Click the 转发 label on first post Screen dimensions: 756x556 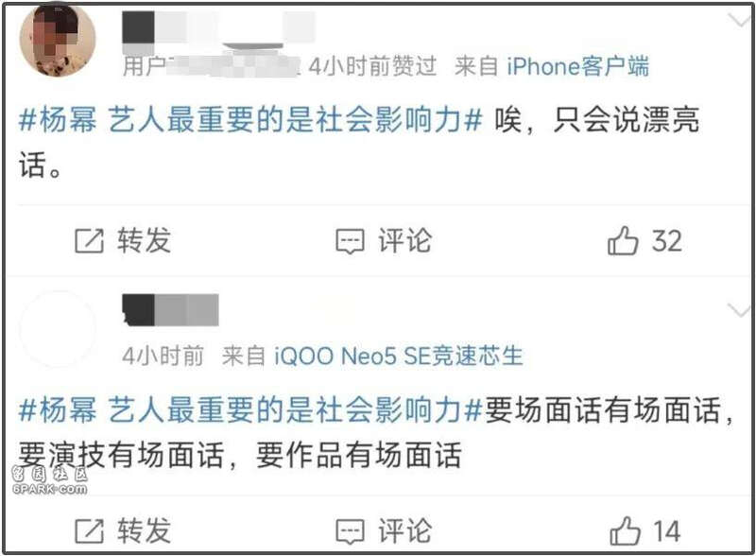[145, 240]
